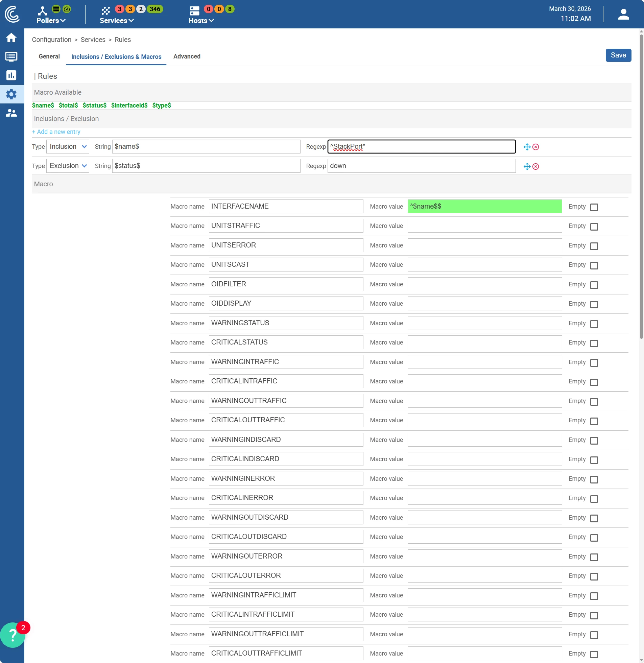Click Rules in the breadcrumb
Image resolution: width=644 pixels, height=663 pixels.
(123, 40)
